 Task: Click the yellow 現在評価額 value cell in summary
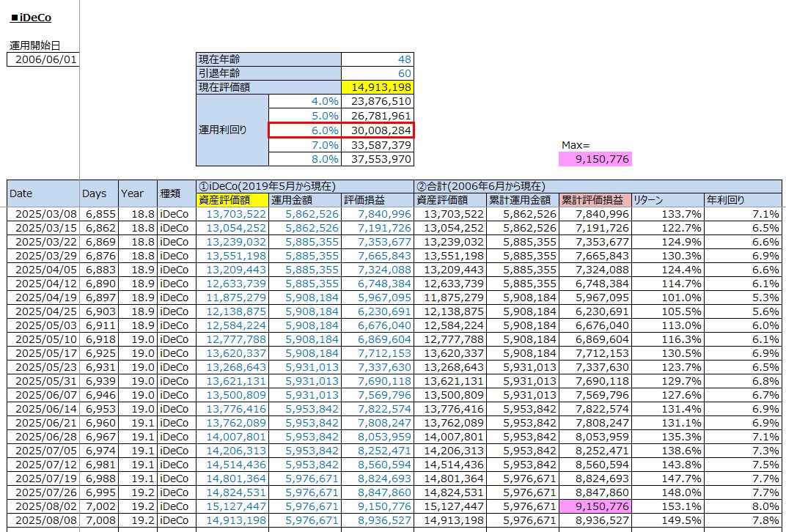click(378, 87)
